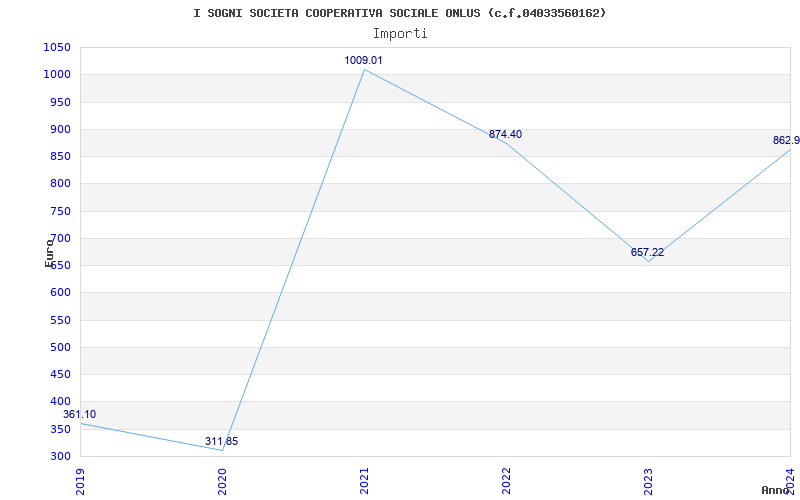Click y-axis value 450

tap(60, 374)
